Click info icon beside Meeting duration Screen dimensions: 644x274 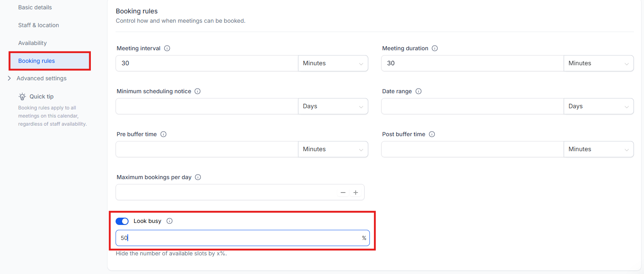pos(435,48)
